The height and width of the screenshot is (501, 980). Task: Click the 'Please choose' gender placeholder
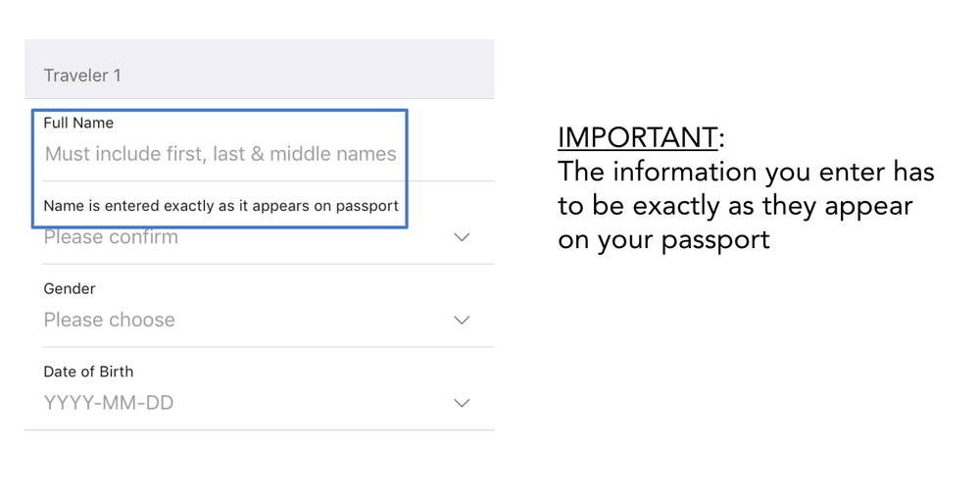[x=109, y=320]
